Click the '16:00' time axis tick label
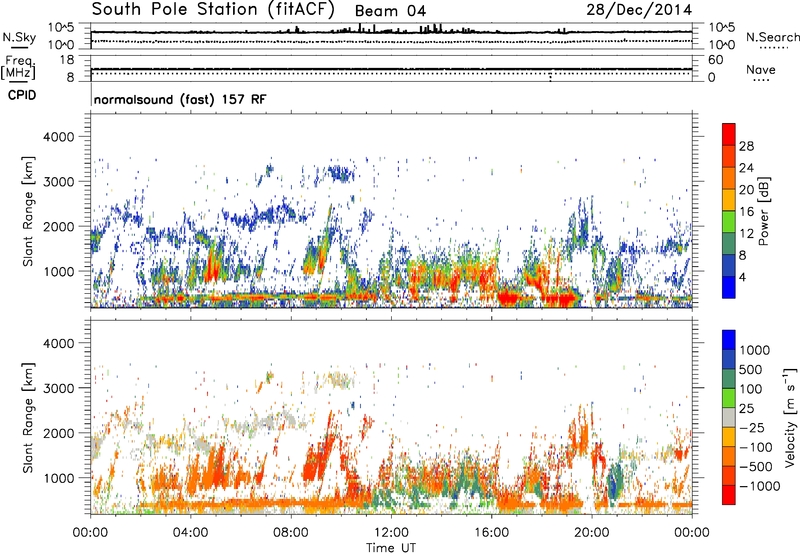The width and height of the screenshot is (800, 554). (x=491, y=532)
